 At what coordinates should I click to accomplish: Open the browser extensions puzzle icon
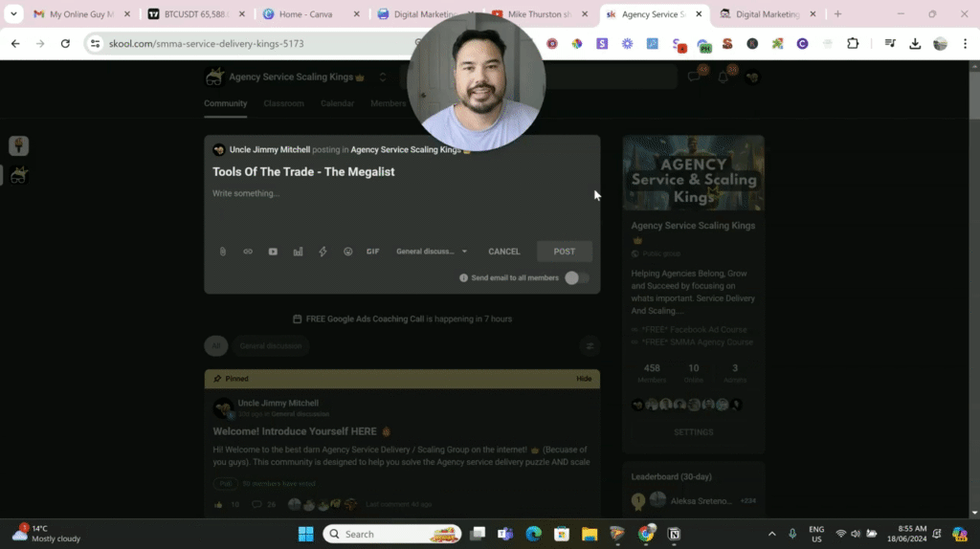click(853, 44)
